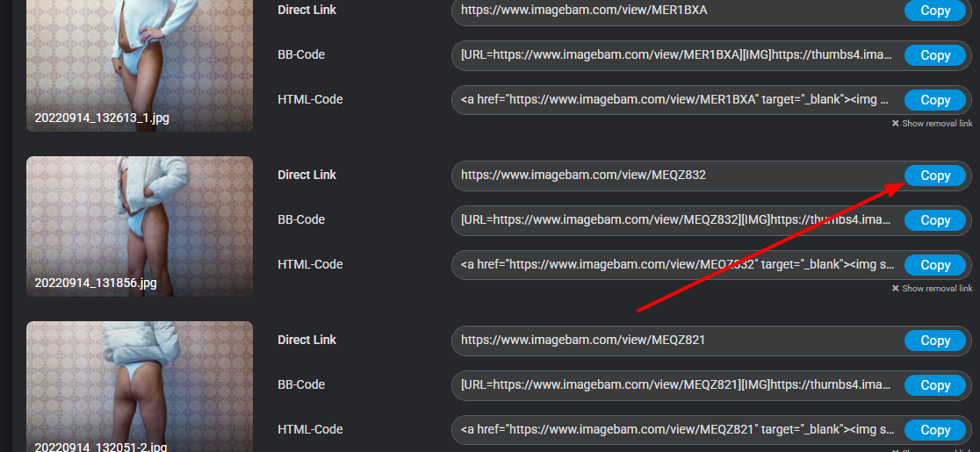Copy the HTML-Code for MER1BXA
This screenshot has height=452, width=980.
pos(935,100)
